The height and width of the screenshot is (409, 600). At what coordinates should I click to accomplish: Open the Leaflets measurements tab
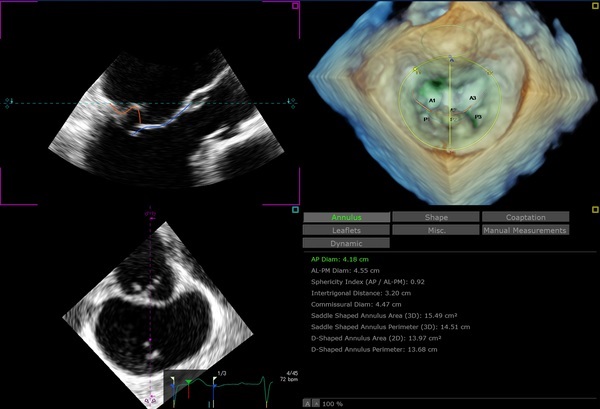(x=346, y=230)
